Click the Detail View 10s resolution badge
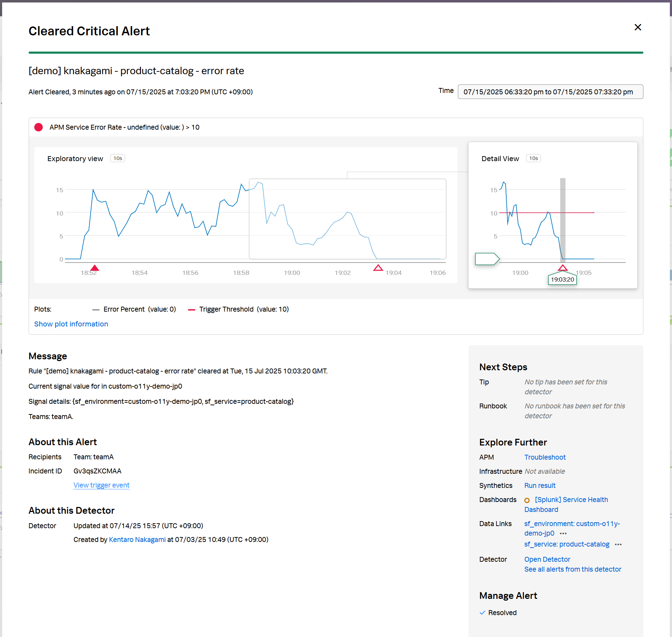672x637 pixels. [534, 158]
